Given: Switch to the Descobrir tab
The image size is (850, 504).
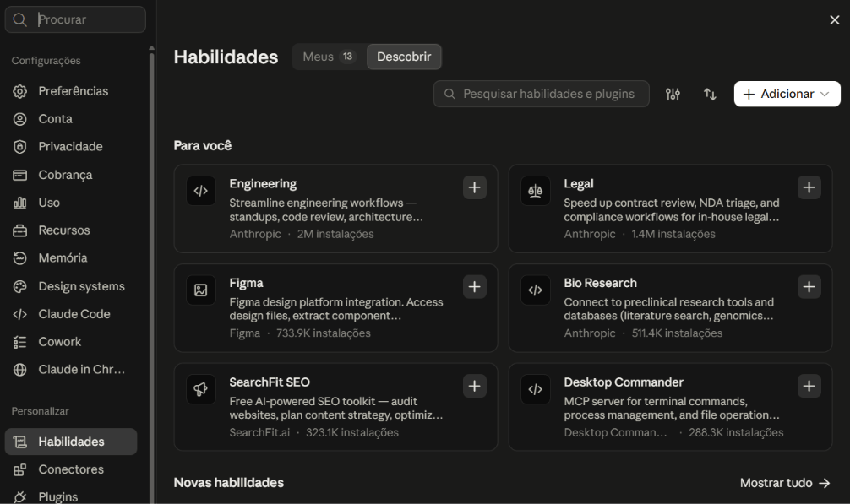Looking at the screenshot, I should click(404, 57).
